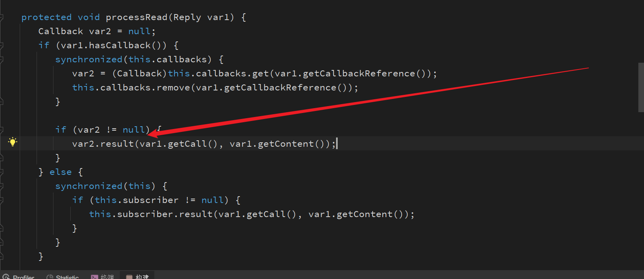Collapse the processRead method fold marker
The image size is (644, 279).
pos(2,17)
